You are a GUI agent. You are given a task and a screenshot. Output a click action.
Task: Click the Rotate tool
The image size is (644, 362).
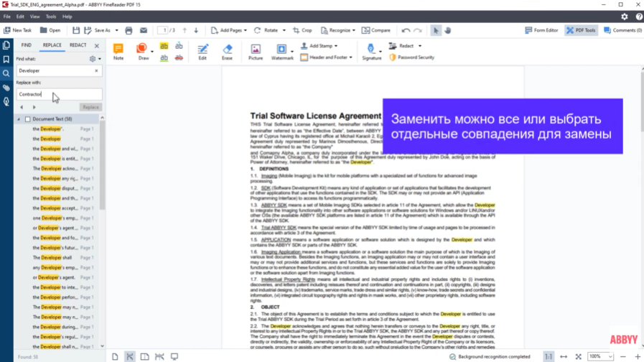click(266, 30)
